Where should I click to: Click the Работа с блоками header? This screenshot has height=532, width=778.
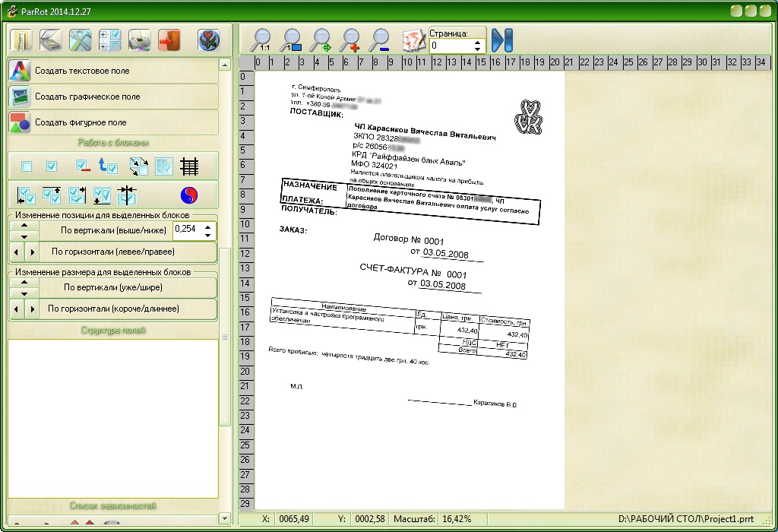(113, 142)
